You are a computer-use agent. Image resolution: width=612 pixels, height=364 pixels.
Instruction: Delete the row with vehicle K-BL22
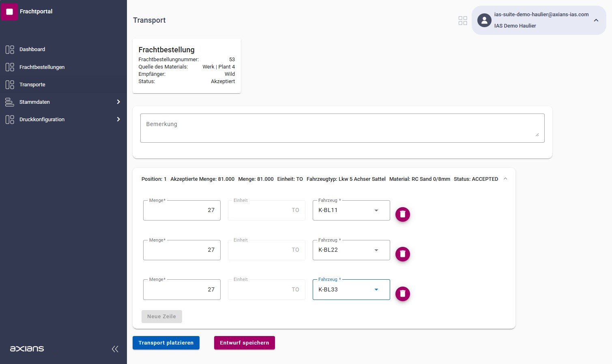[x=402, y=254]
